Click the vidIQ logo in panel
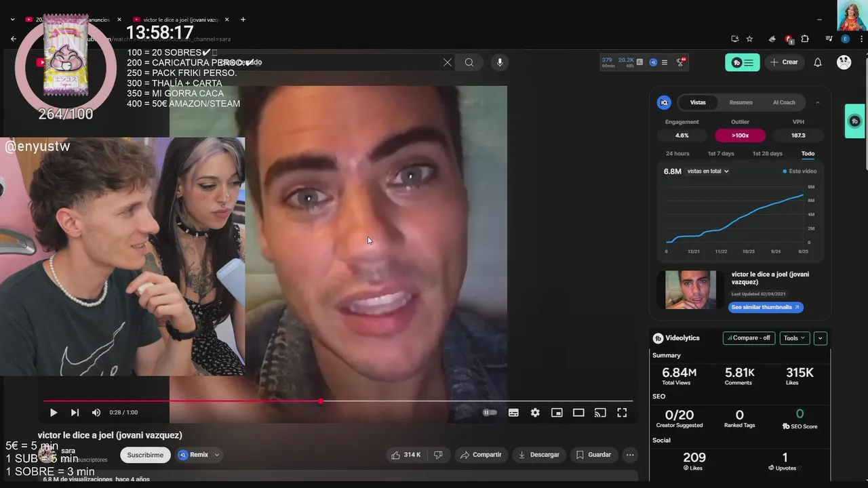The width and height of the screenshot is (868, 488). pos(664,102)
